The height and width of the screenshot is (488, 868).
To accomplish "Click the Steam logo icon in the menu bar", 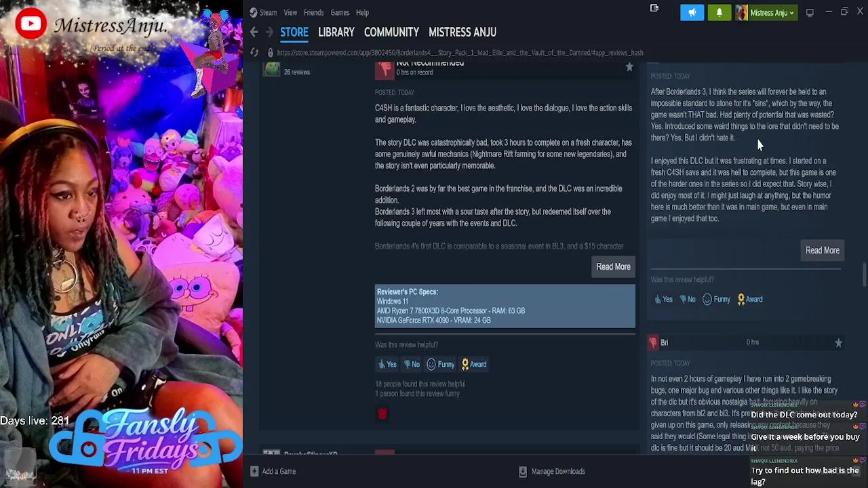I will (x=253, y=12).
